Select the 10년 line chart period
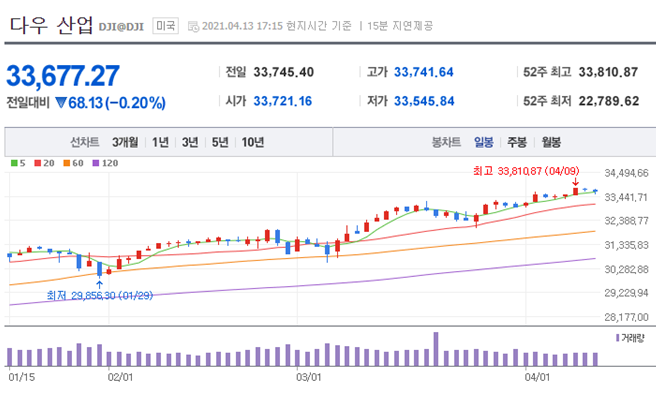 [x=253, y=142]
